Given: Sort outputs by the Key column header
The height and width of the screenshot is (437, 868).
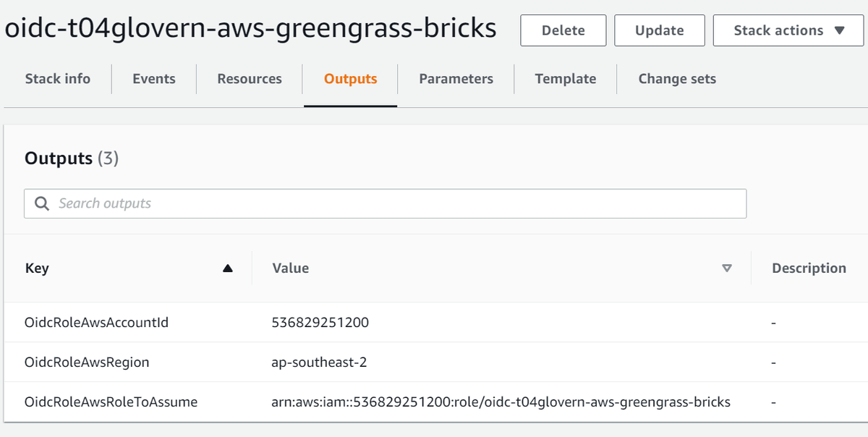Looking at the screenshot, I should pos(37,268).
